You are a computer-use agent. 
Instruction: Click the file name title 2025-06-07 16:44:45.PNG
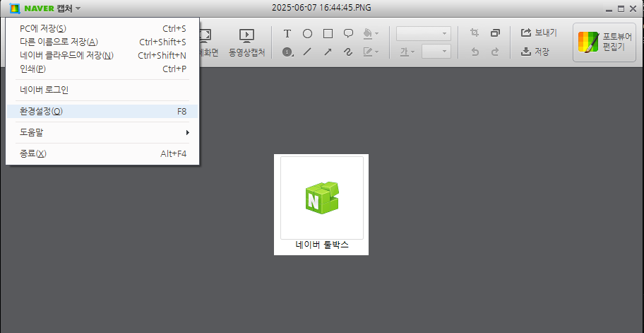[322, 8]
